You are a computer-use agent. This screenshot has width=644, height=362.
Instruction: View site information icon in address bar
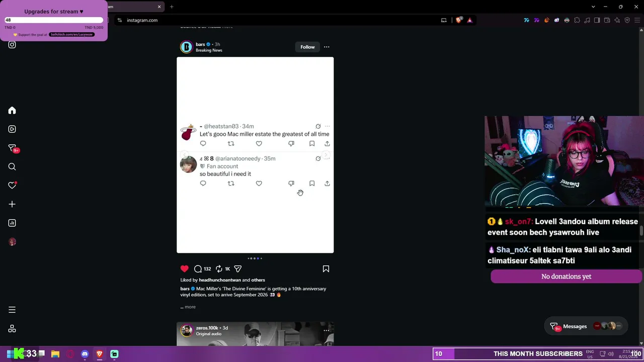(x=120, y=20)
